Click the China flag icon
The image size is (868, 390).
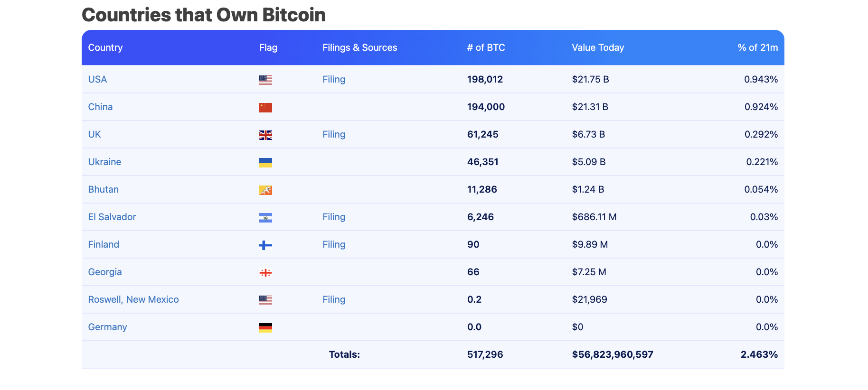[x=265, y=108]
